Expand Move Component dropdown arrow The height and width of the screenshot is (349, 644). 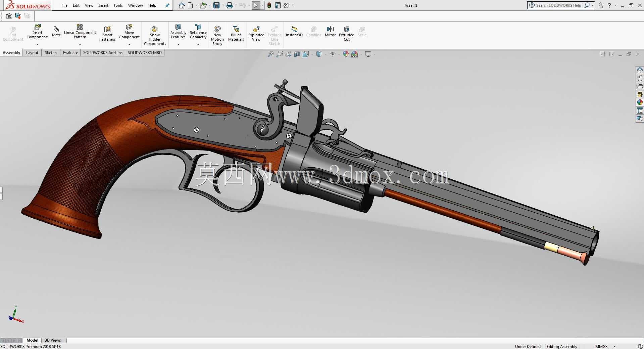[129, 44]
